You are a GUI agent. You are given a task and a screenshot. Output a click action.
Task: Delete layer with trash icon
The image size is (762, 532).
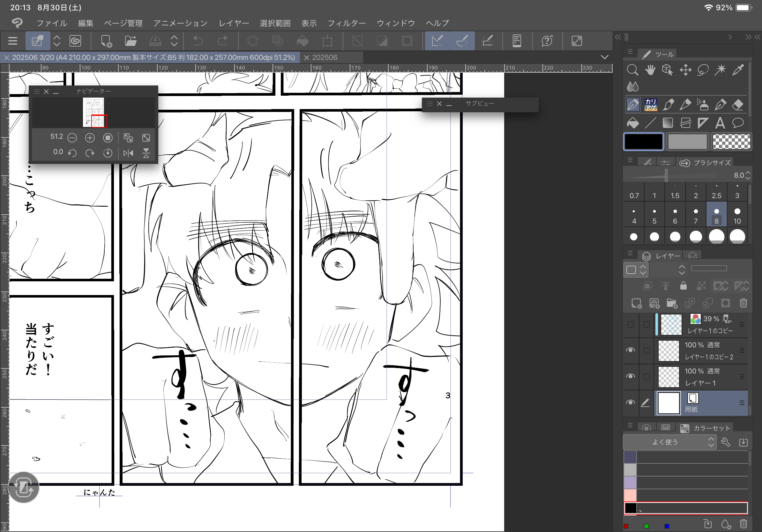[x=743, y=303]
